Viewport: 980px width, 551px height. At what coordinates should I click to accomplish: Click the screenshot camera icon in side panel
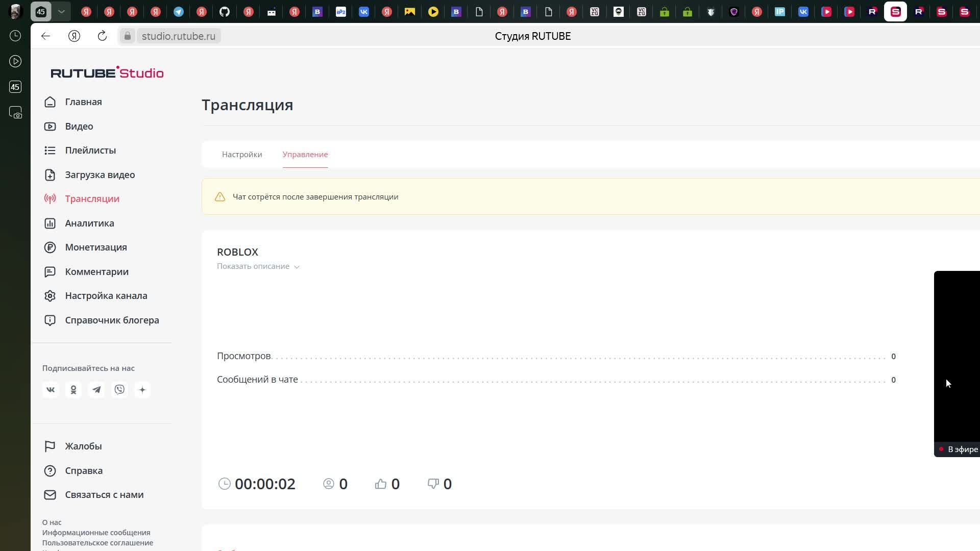(16, 112)
